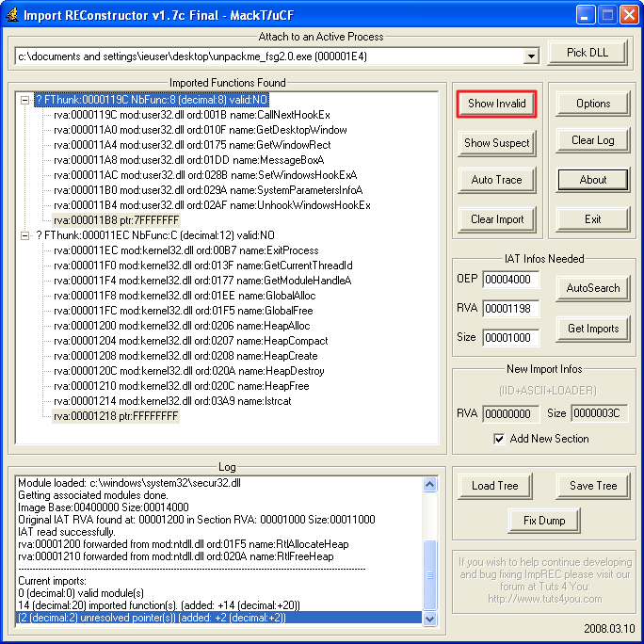Click the Load Tree button
Image resolution: width=644 pixels, height=644 pixels.
click(x=494, y=486)
